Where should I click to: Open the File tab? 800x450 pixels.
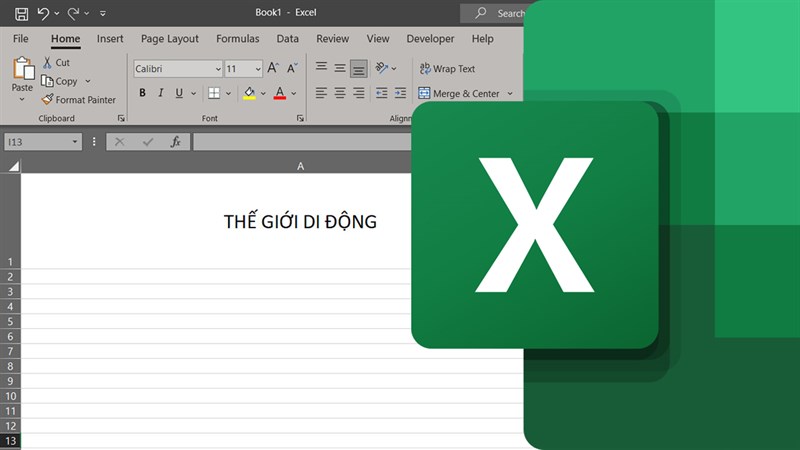[20, 39]
